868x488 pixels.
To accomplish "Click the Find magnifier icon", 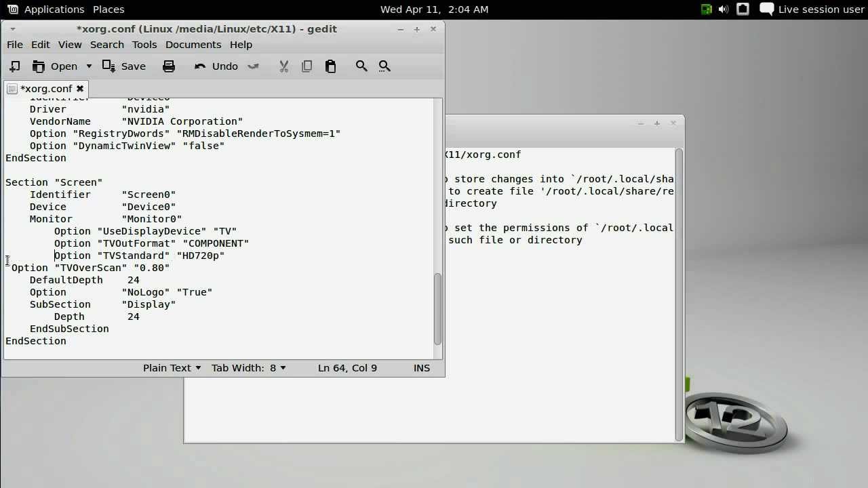I will pos(361,66).
